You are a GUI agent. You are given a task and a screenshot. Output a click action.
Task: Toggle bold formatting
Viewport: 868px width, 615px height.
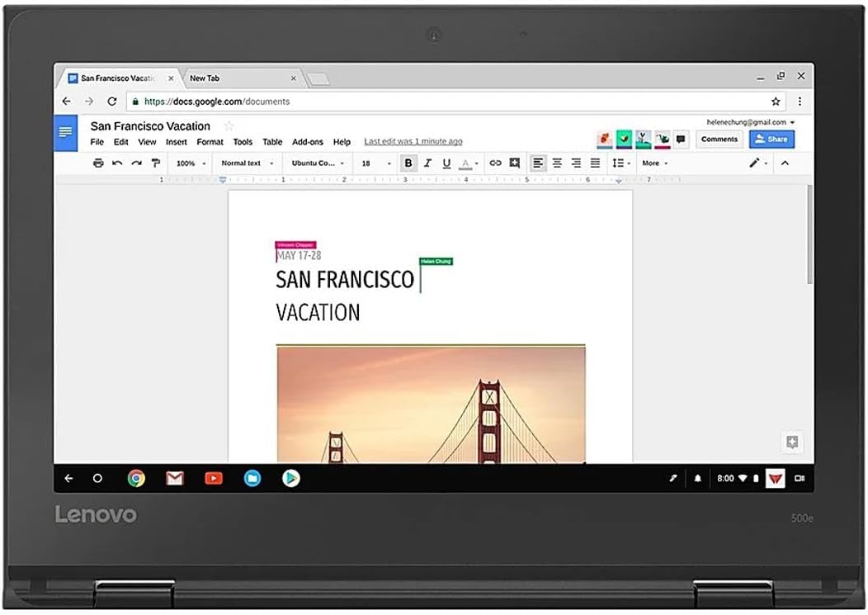[408, 163]
